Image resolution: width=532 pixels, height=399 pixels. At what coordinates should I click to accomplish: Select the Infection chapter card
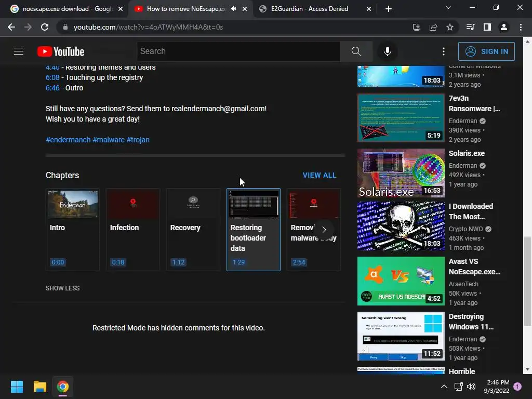coord(132,230)
